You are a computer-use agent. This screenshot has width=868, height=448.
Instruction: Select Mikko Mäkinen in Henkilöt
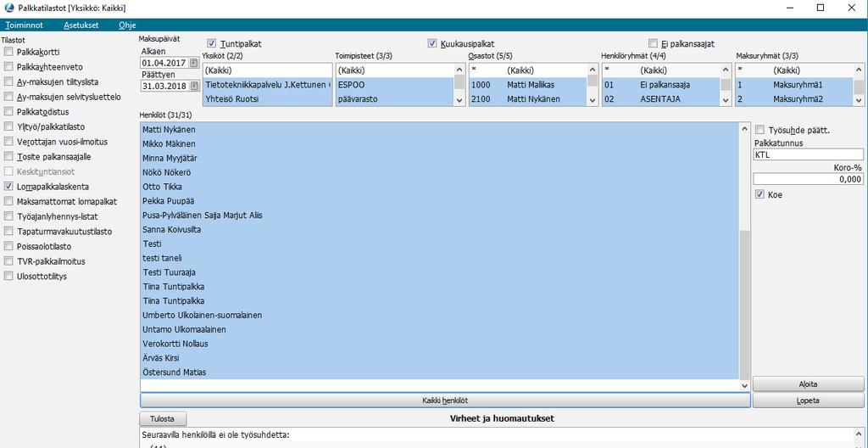[x=440, y=144]
